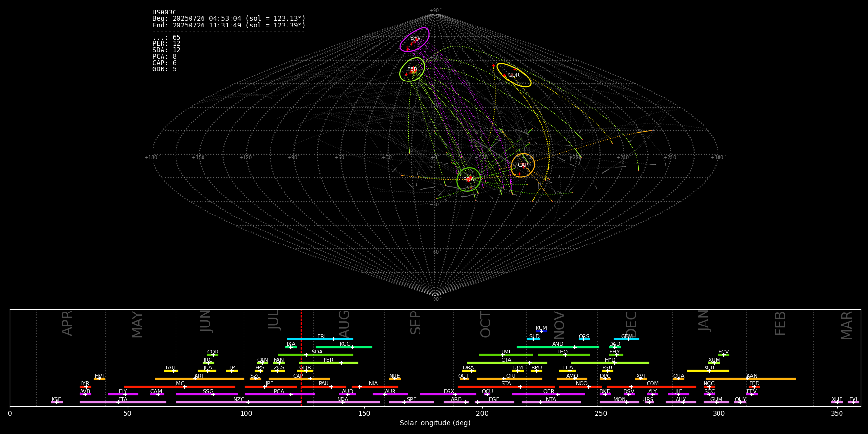Click the URS shower label in timeline
This screenshot has height=434, width=868.
pyautogui.click(x=648, y=400)
